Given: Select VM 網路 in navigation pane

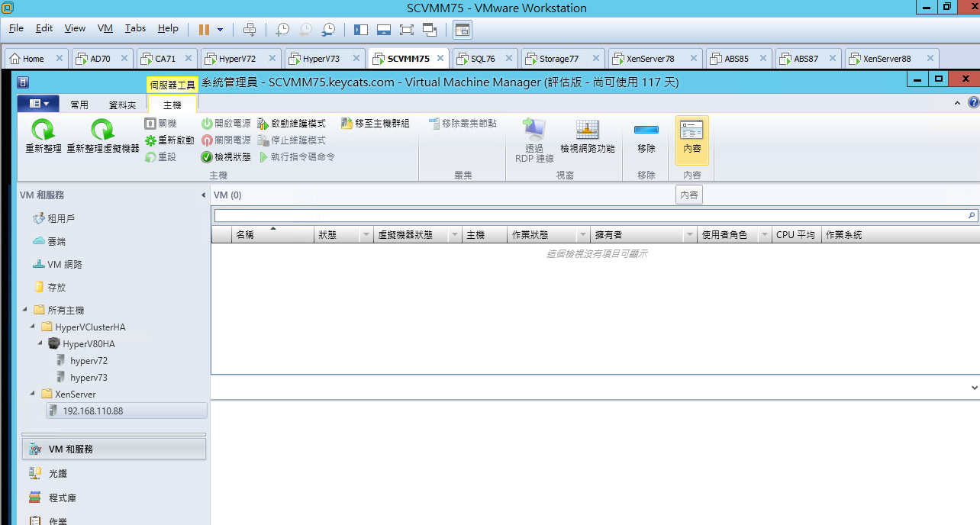Looking at the screenshot, I should point(65,264).
